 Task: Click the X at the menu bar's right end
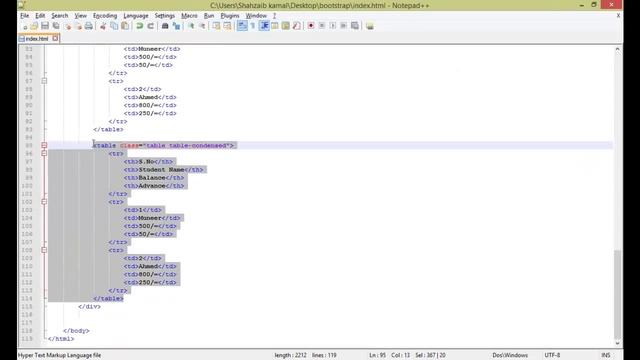618,16
